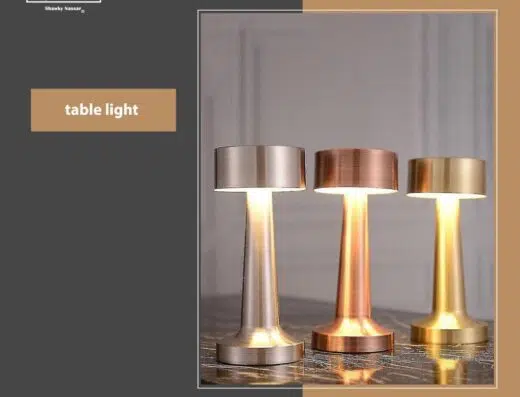
Task: Click the gold lamp's reflection on the table
Action: point(448,363)
